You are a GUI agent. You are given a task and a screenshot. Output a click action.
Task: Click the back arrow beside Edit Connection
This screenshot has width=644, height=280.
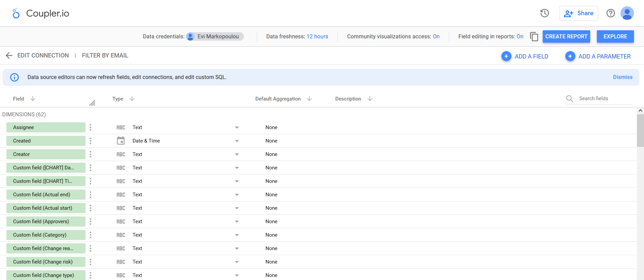[9, 55]
